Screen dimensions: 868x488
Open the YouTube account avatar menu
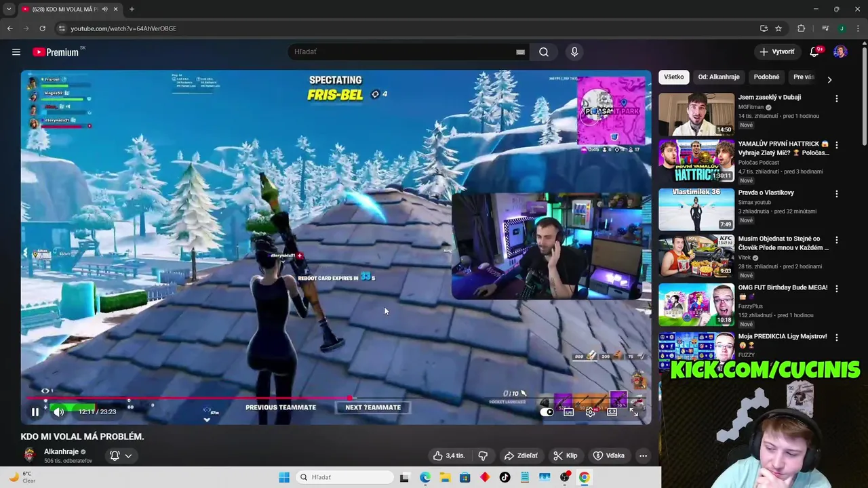coord(840,52)
